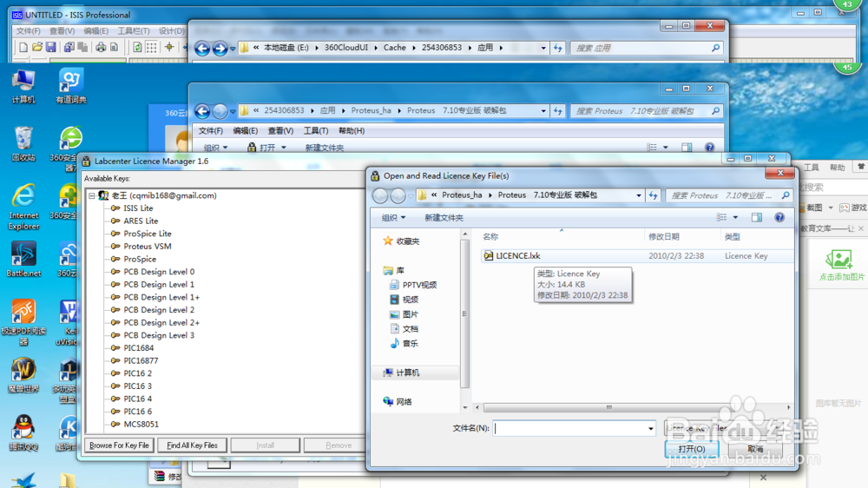Image resolution: width=868 pixels, height=488 pixels.
Task: Refresh the address in the Open dialog
Action: (654, 195)
